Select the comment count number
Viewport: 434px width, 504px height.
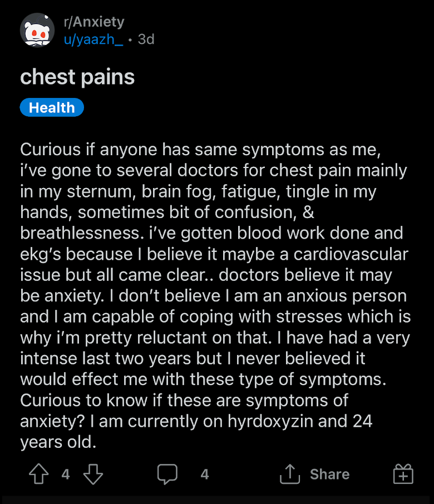coord(205,474)
